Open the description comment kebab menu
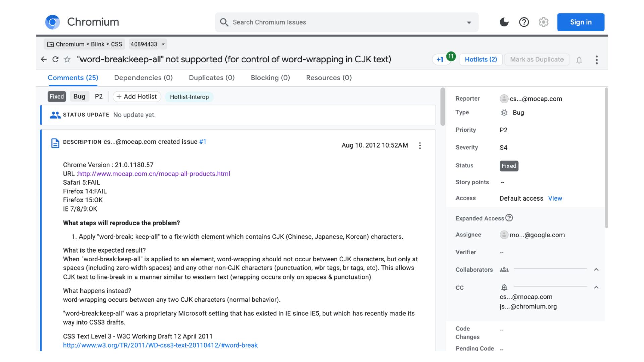 (x=420, y=145)
